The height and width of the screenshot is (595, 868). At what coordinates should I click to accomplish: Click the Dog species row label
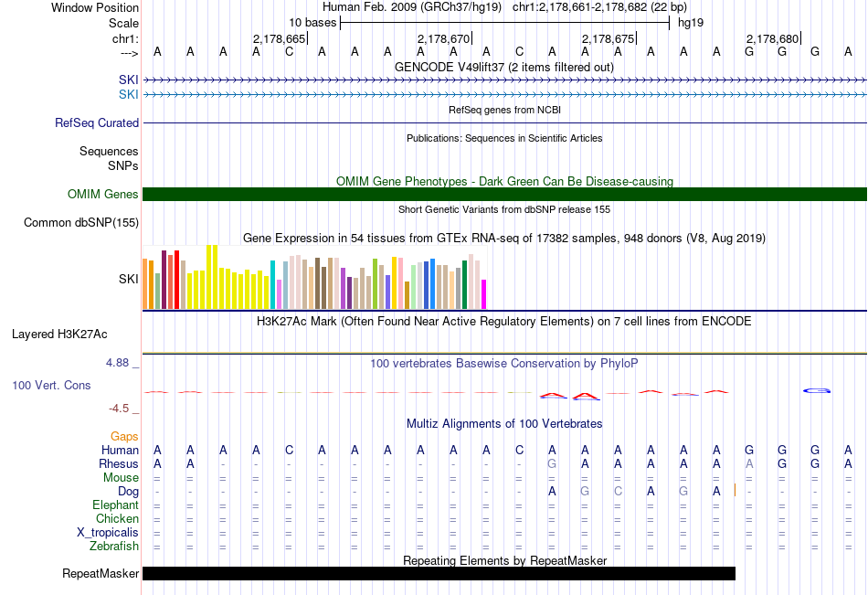128,492
